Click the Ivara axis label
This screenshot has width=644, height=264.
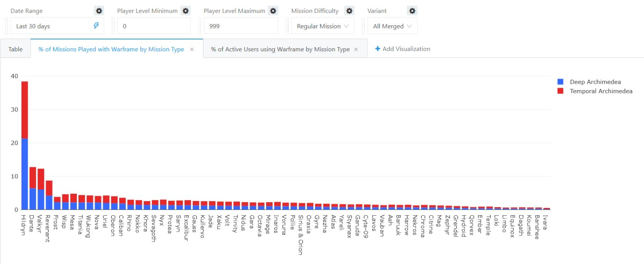click(545, 222)
